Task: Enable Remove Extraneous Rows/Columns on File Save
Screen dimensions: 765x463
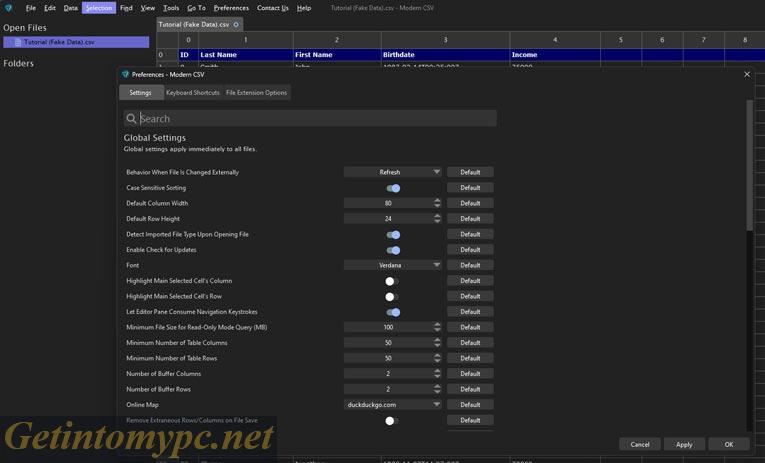Action: pyautogui.click(x=391, y=421)
